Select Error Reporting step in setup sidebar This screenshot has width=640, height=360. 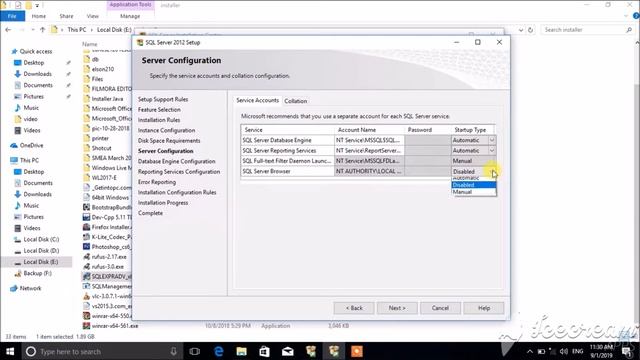[157, 182]
